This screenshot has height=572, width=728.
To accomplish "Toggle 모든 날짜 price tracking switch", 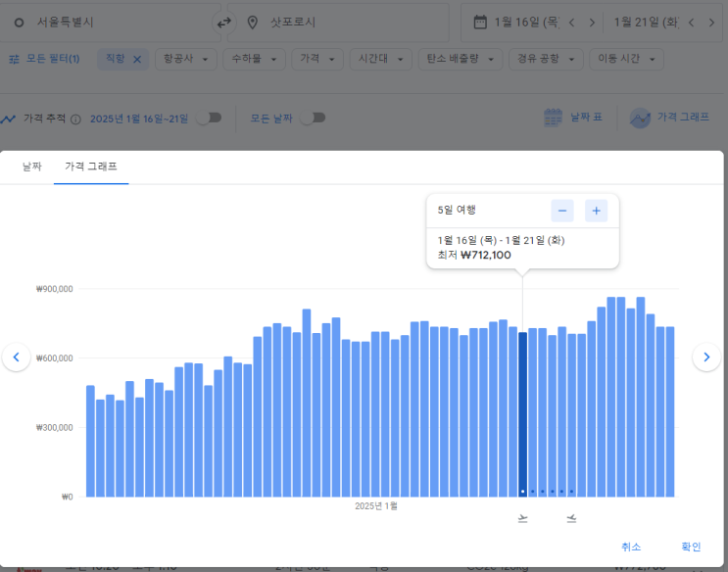I will pyautogui.click(x=312, y=118).
